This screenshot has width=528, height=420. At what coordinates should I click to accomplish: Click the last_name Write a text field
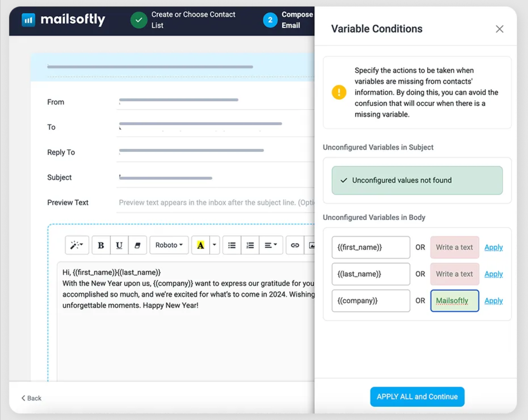(x=454, y=274)
